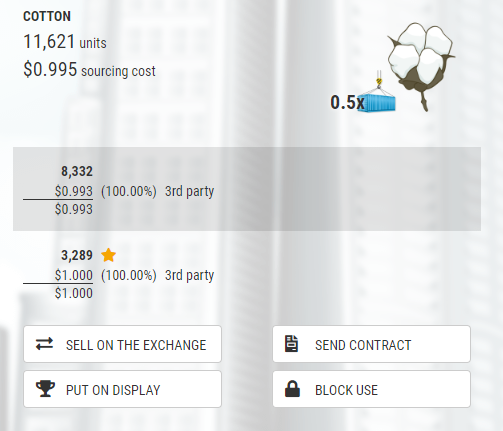
Task: Select the 3,289 units batch row
Action: click(247, 274)
